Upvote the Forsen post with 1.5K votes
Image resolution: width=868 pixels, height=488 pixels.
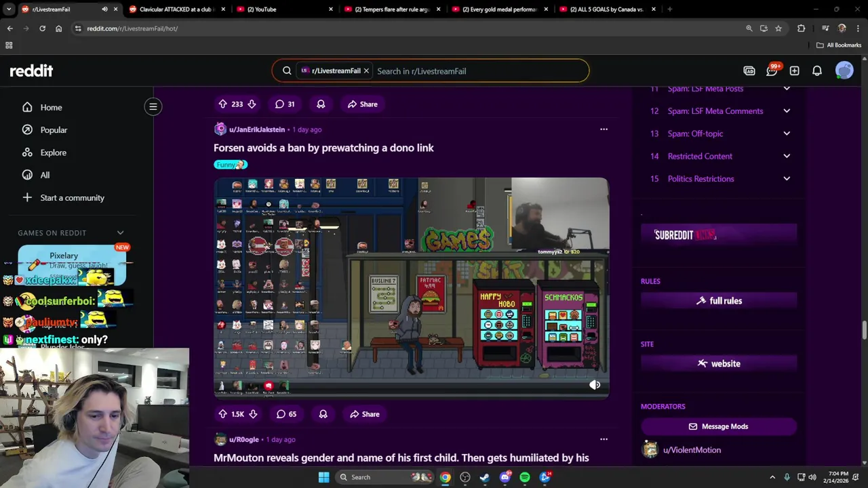tap(222, 414)
